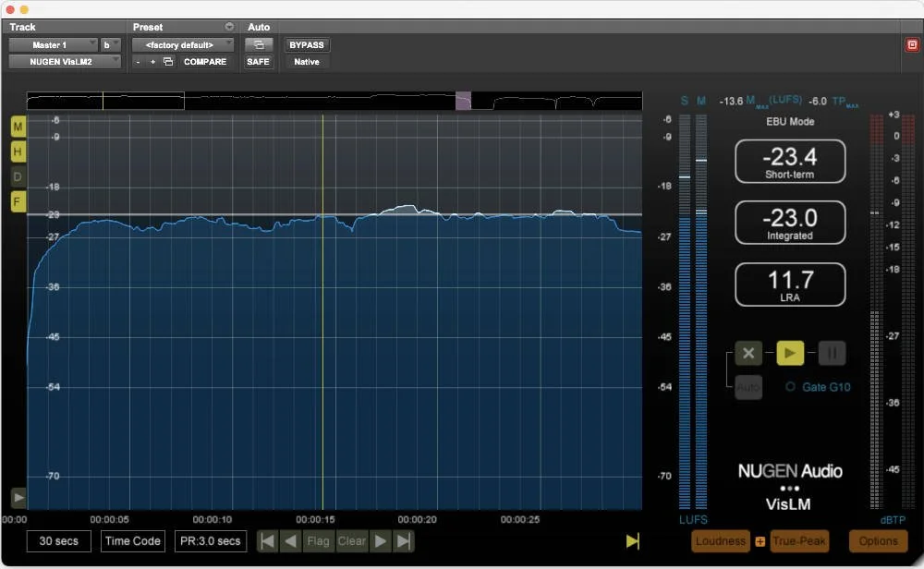
Task: Open the automation enable window icon
Action: (x=259, y=44)
